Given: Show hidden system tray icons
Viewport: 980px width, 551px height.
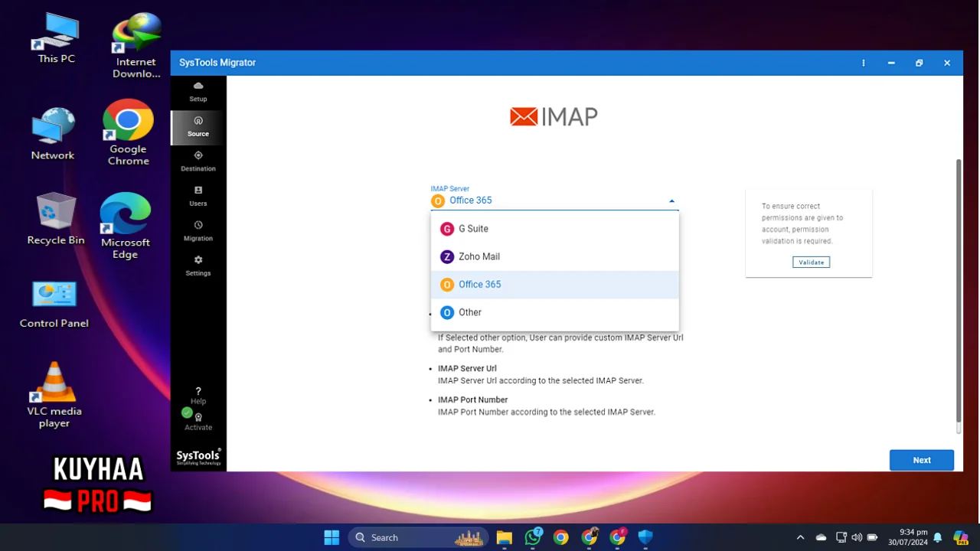Looking at the screenshot, I should tap(800, 537).
